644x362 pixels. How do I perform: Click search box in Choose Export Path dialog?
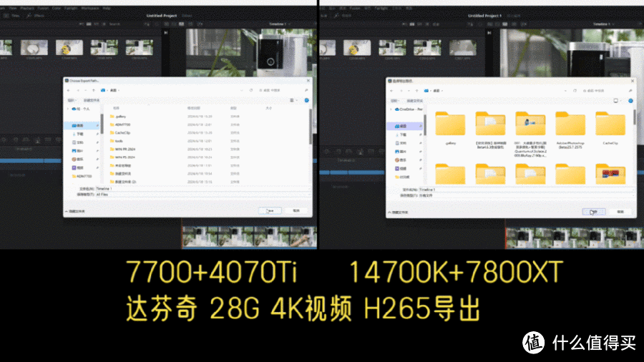pos(283,90)
